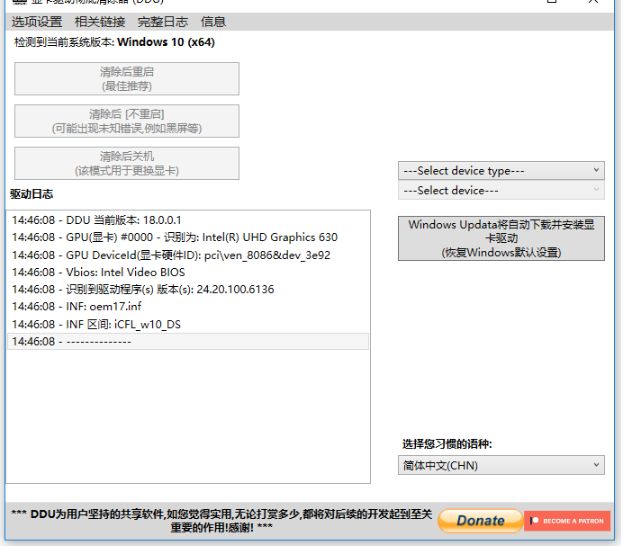Select log line with pci\ven_8086&dev_3e92
Viewport: 621px width, 546px height.
[x=188, y=255]
